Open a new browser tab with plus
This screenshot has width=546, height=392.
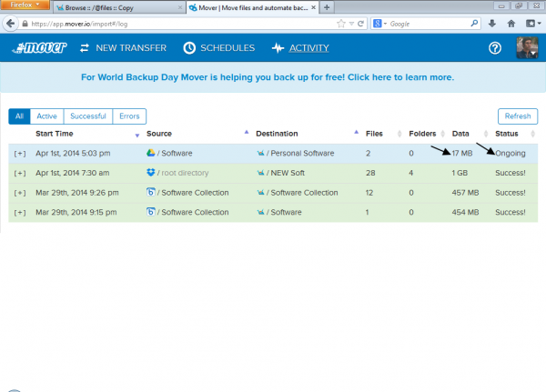click(328, 6)
